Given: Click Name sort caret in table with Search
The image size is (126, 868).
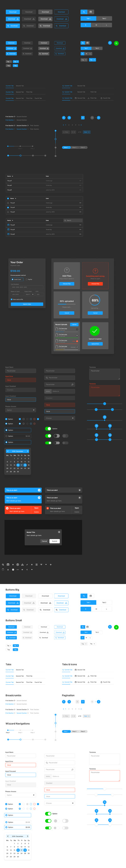Looking at the screenshot, I should [x=12, y=220].
